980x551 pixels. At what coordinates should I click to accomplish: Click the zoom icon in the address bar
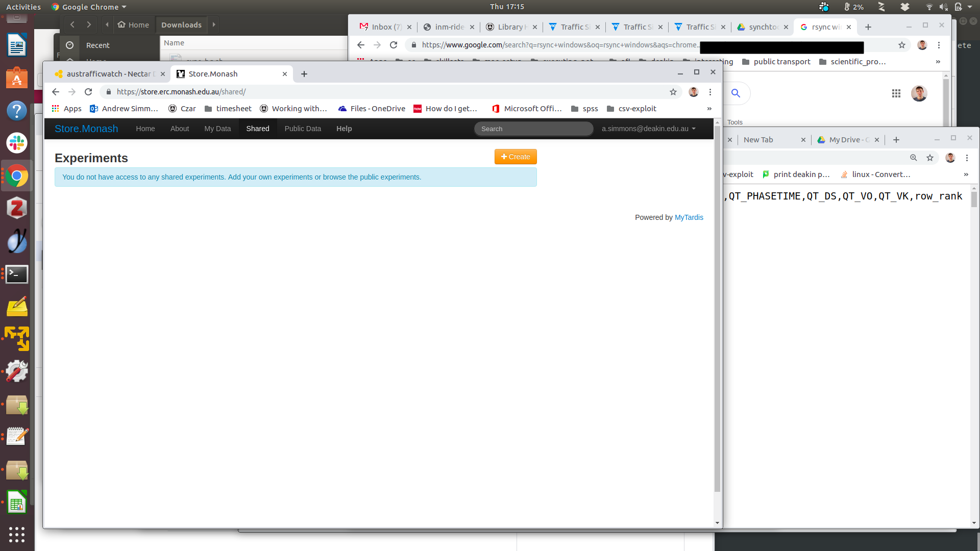[913, 158]
